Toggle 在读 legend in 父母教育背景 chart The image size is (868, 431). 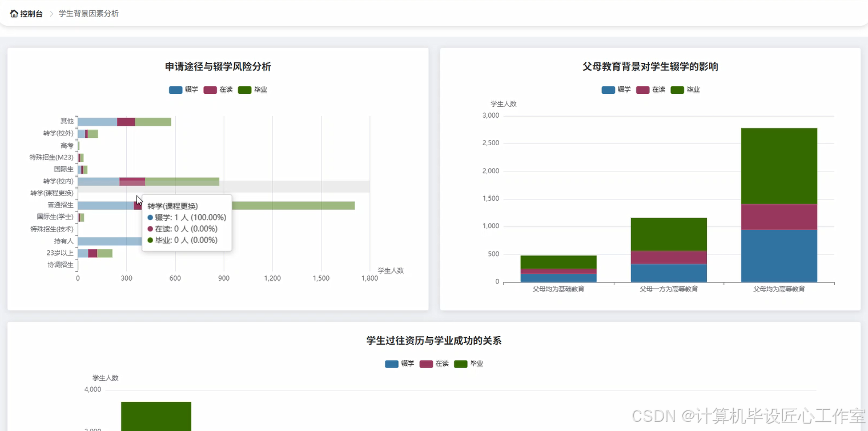click(650, 90)
